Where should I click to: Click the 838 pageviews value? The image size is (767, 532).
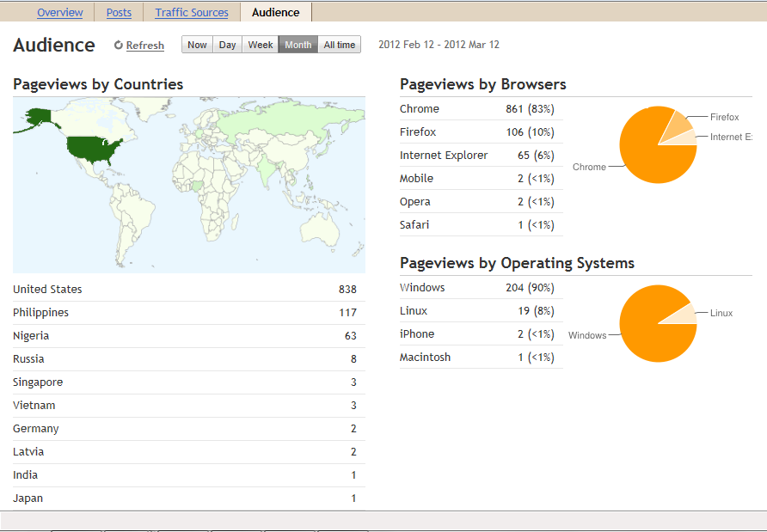347,290
